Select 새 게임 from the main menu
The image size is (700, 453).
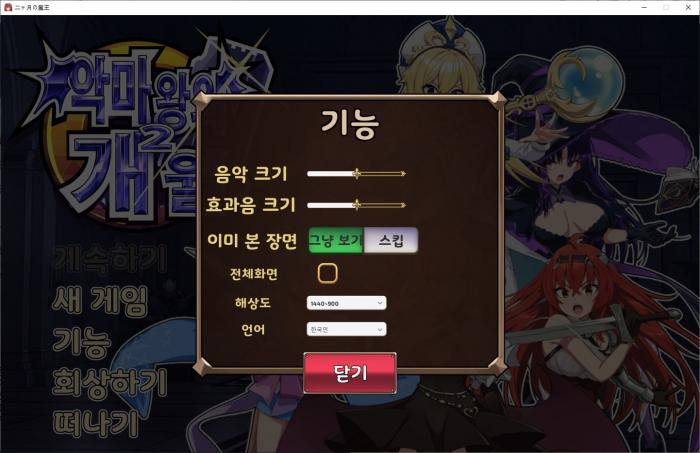pyautogui.click(x=100, y=300)
